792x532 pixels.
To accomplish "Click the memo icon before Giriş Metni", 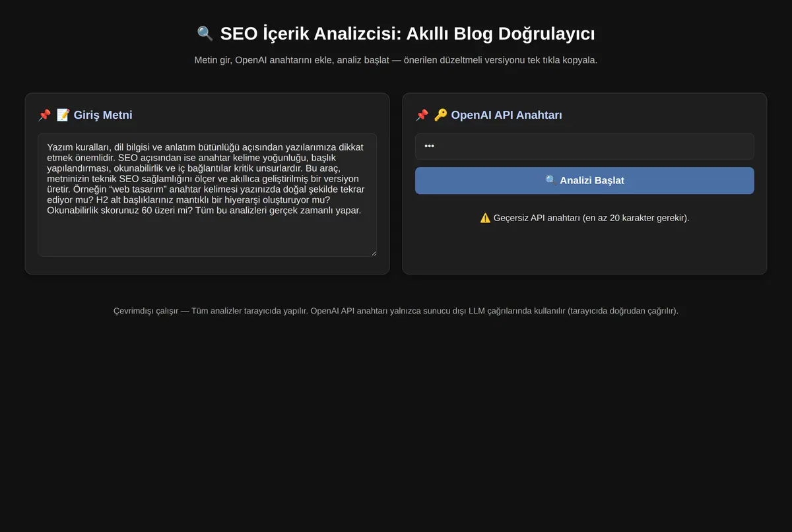I will [x=63, y=115].
